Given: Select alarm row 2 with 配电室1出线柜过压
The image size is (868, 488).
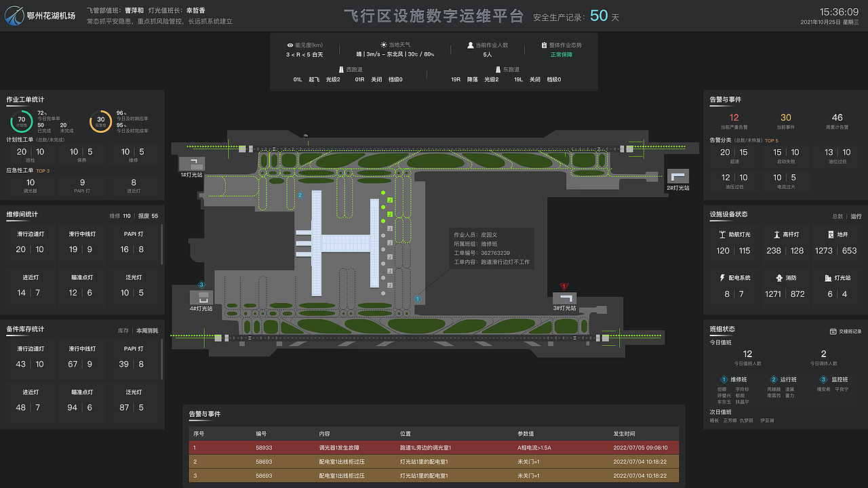Looking at the screenshot, I should [x=434, y=462].
